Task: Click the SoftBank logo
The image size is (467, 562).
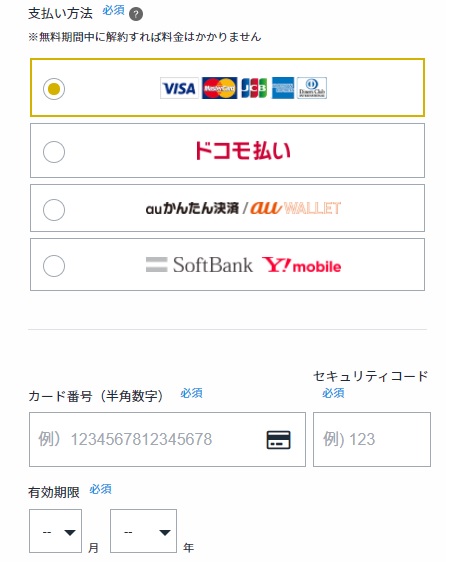Action: click(x=199, y=265)
